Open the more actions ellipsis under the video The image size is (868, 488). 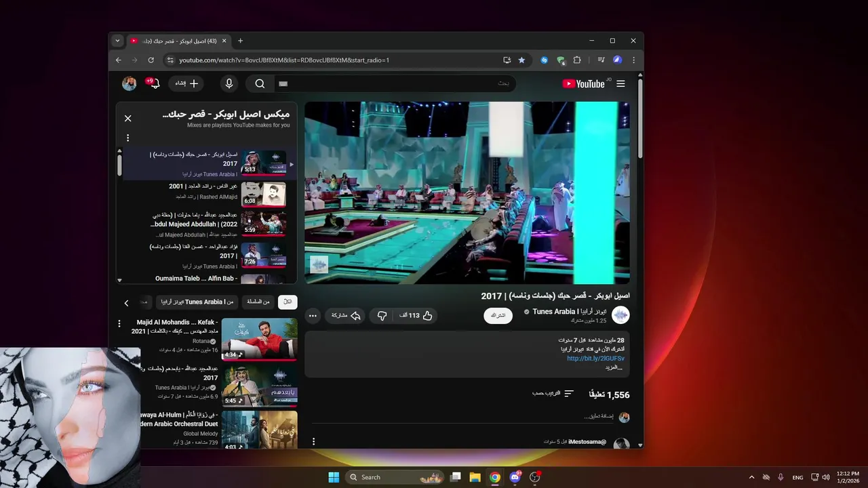tap(312, 315)
